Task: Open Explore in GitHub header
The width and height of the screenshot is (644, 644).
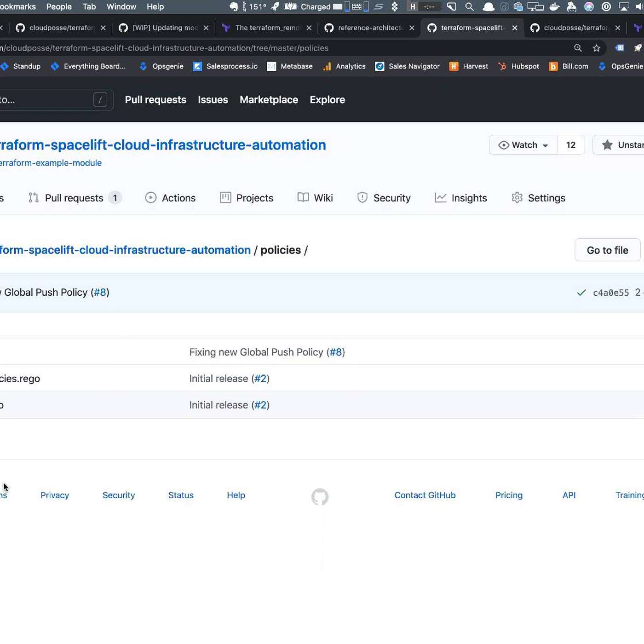Action: tap(328, 100)
